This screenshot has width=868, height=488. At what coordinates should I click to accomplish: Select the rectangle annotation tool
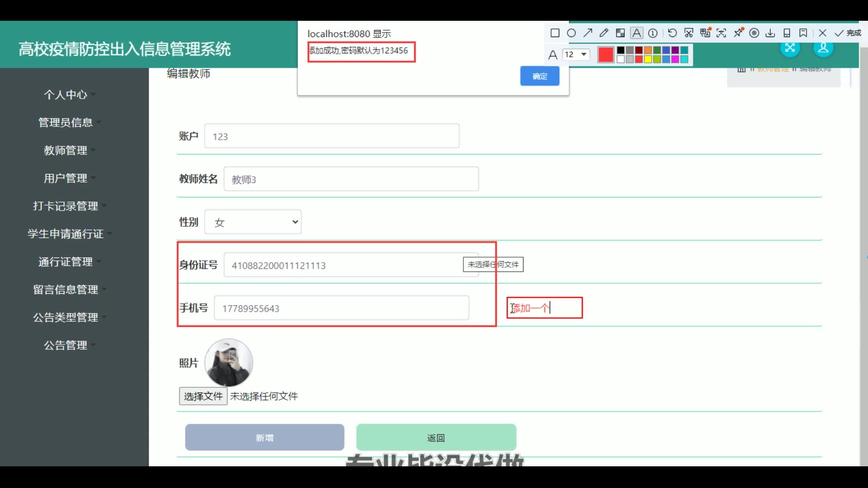click(x=555, y=33)
